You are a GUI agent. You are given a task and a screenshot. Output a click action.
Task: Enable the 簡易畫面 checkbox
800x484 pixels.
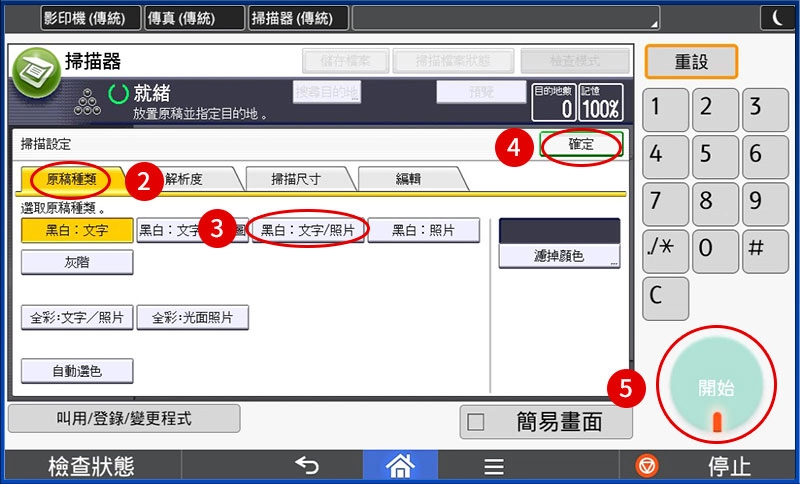coord(476,422)
